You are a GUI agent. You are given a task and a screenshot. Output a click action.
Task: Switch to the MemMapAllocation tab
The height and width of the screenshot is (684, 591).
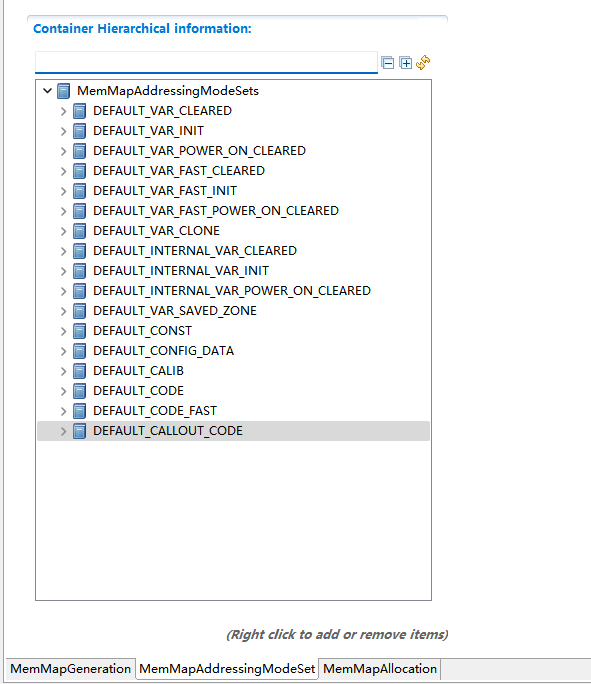(x=380, y=669)
